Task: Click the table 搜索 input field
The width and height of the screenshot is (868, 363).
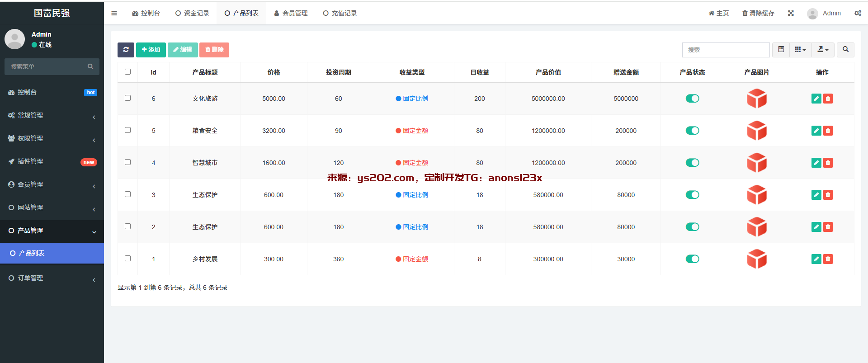Action: pyautogui.click(x=726, y=50)
